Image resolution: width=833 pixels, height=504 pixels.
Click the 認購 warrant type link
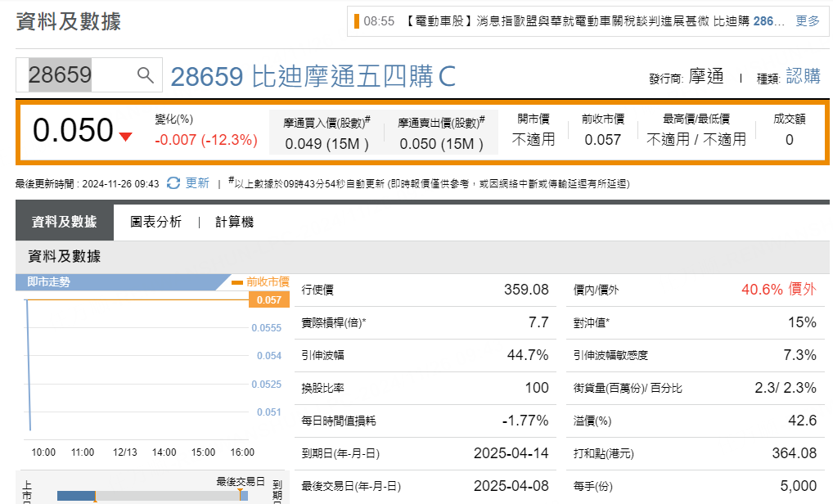(804, 76)
